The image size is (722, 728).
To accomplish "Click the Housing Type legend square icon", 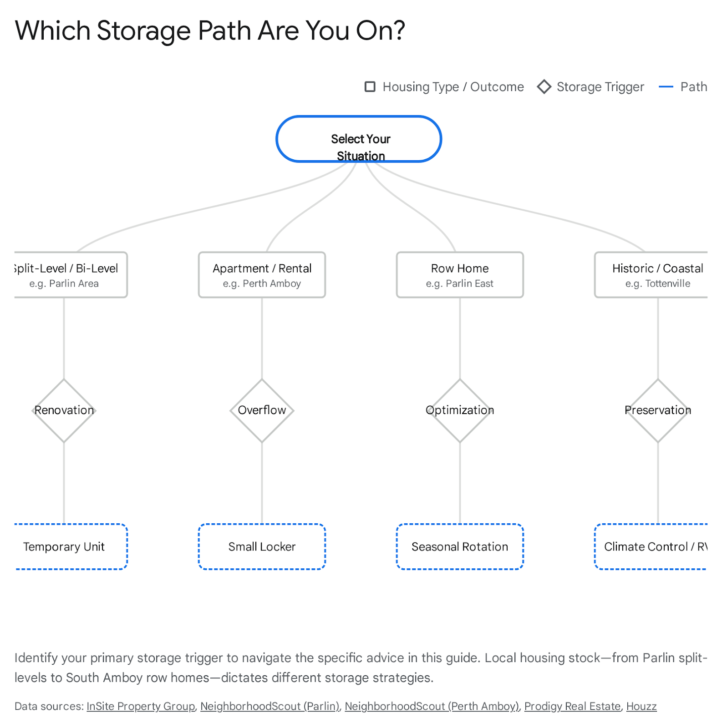I will (370, 86).
